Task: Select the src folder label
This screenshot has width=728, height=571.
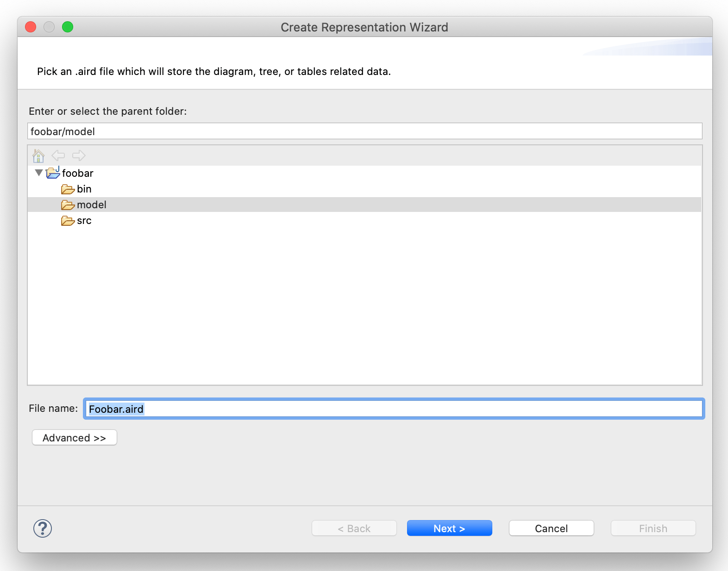Action: click(x=84, y=221)
